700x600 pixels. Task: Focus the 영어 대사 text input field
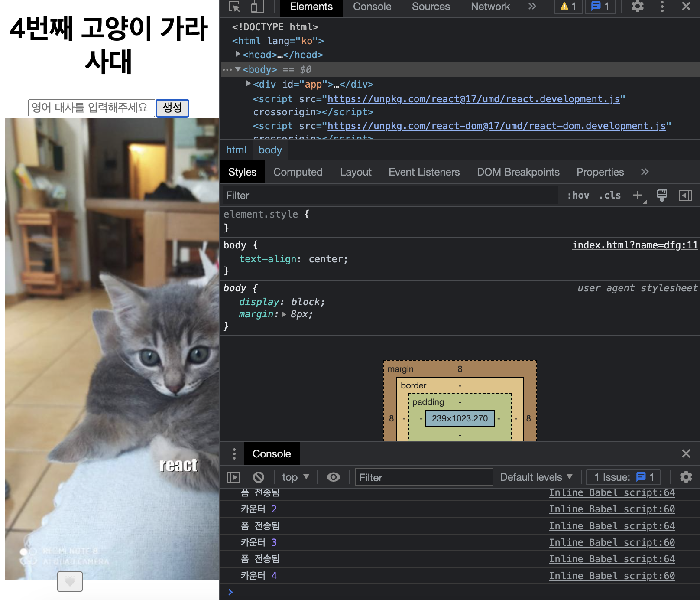coord(91,108)
